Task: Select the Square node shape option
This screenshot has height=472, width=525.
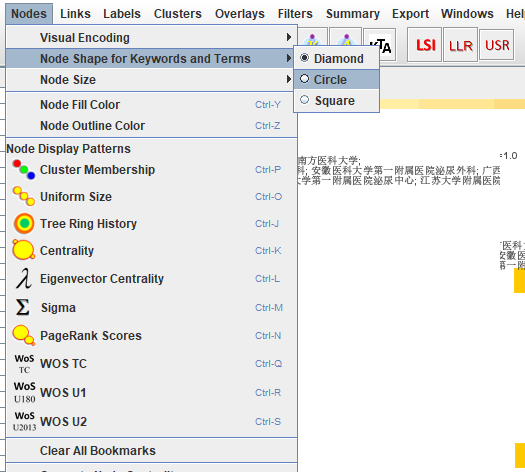Action: coord(336,100)
